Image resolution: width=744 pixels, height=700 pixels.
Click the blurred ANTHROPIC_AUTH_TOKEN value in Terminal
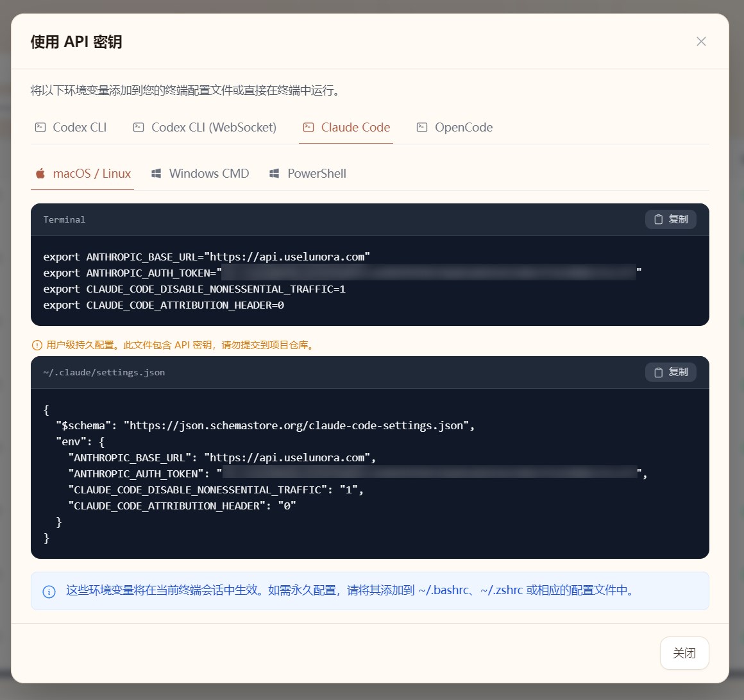[x=429, y=272]
